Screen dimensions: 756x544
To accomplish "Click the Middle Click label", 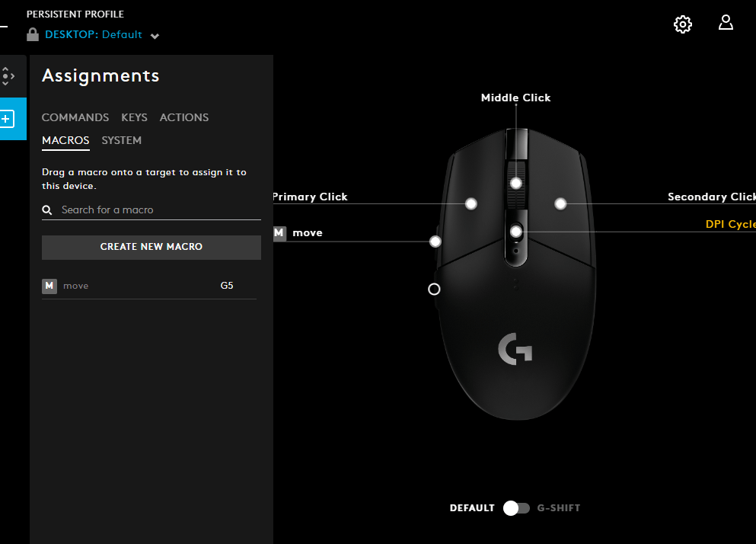I will pos(515,98).
